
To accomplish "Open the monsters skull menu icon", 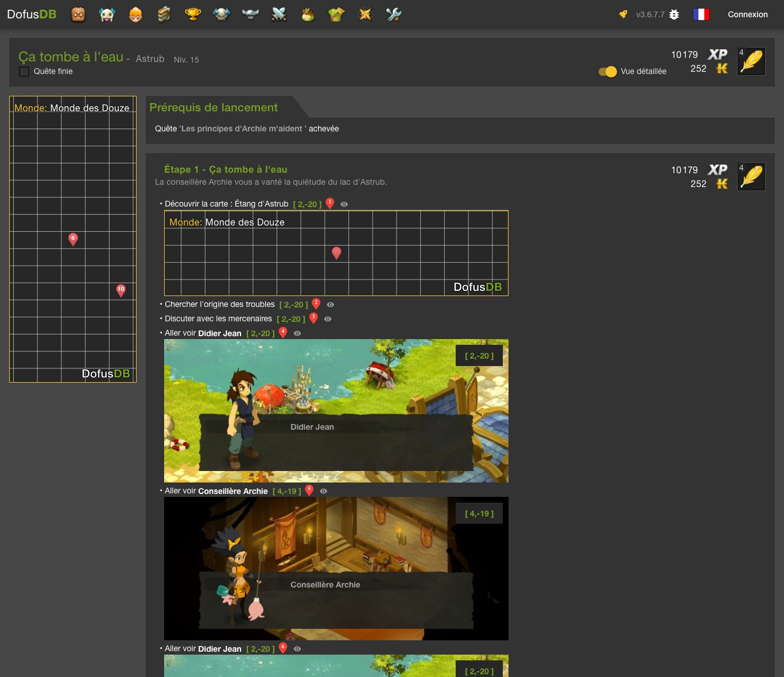I will [222, 14].
